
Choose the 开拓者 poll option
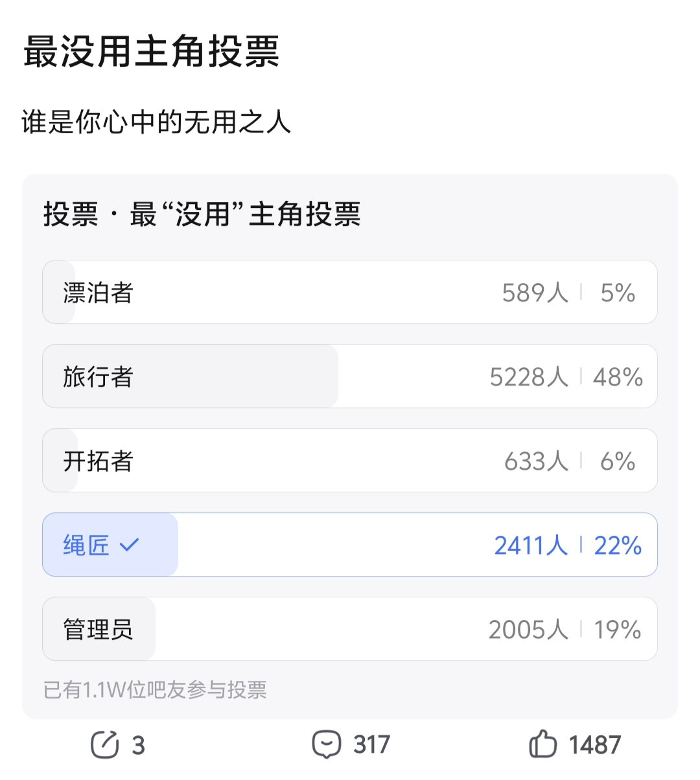[x=350, y=461]
